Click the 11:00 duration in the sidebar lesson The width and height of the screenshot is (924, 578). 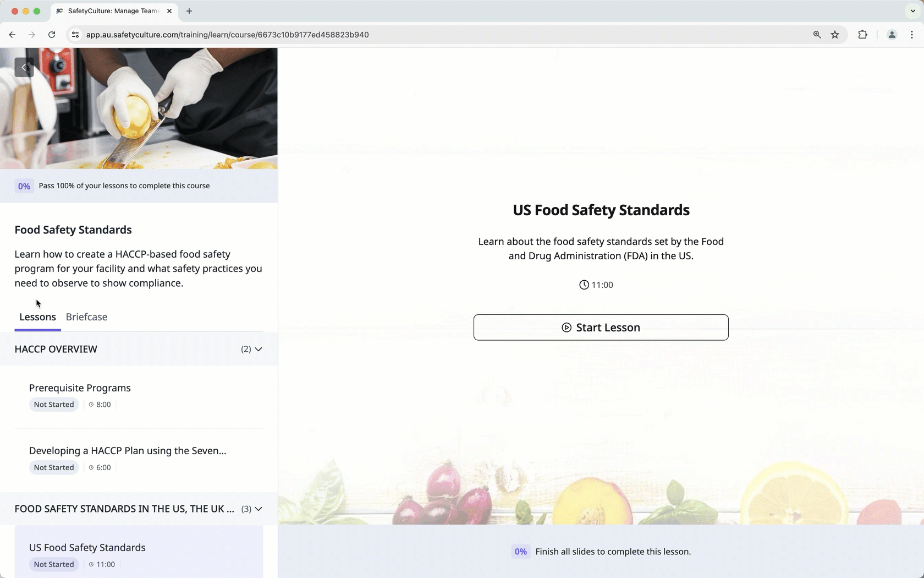(x=102, y=564)
